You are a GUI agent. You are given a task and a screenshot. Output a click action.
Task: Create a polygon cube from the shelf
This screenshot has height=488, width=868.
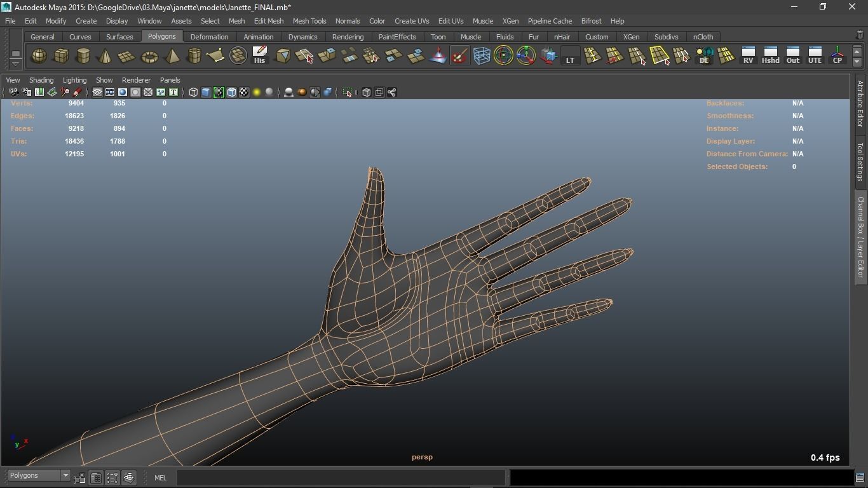point(61,56)
